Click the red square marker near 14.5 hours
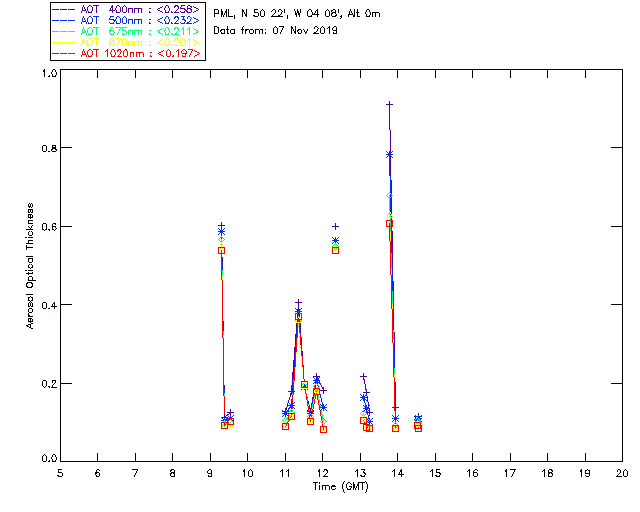The image size is (640, 512). [x=418, y=427]
